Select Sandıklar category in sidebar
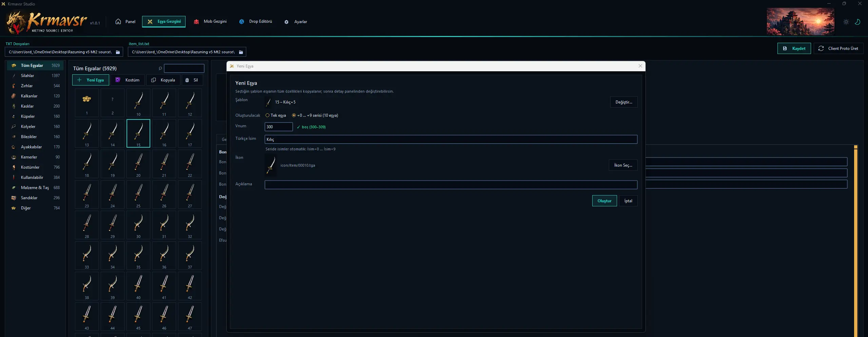This screenshot has height=337, width=868. point(35,198)
